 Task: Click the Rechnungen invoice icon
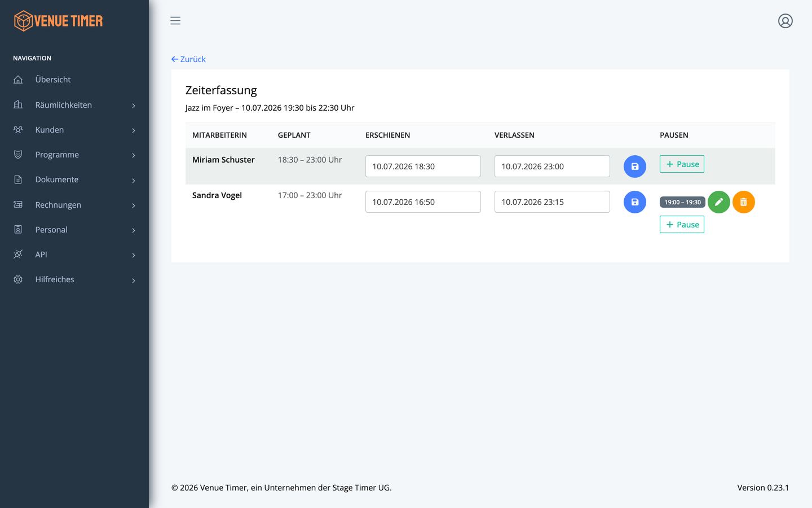pos(18,205)
